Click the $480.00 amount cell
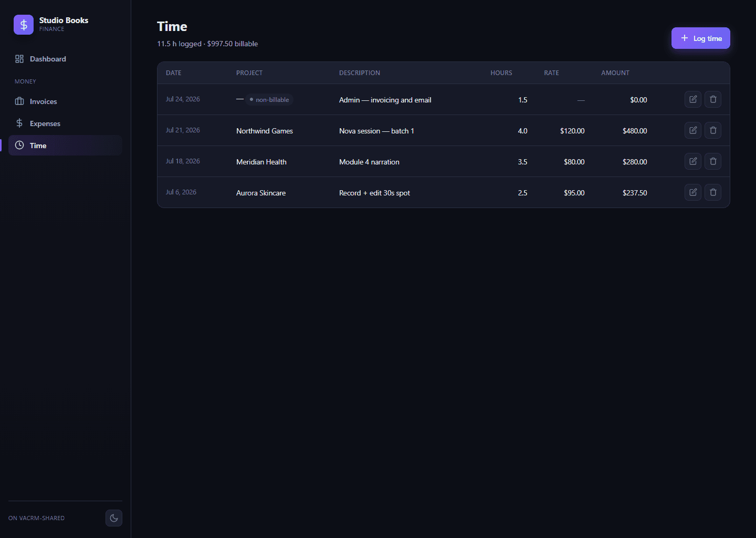Screen dimensions: 756x538 pos(635,131)
